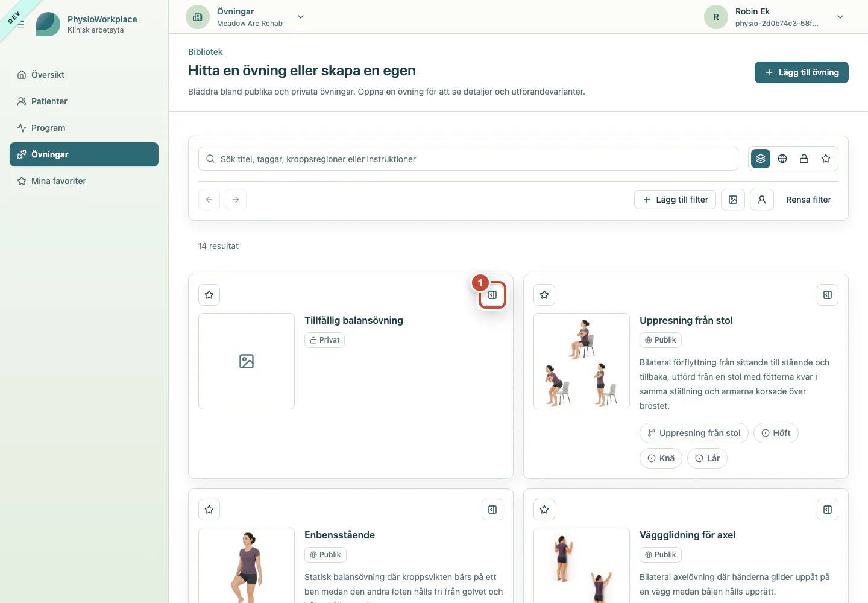
Task: Toggle the favorites star filter
Action: click(826, 159)
